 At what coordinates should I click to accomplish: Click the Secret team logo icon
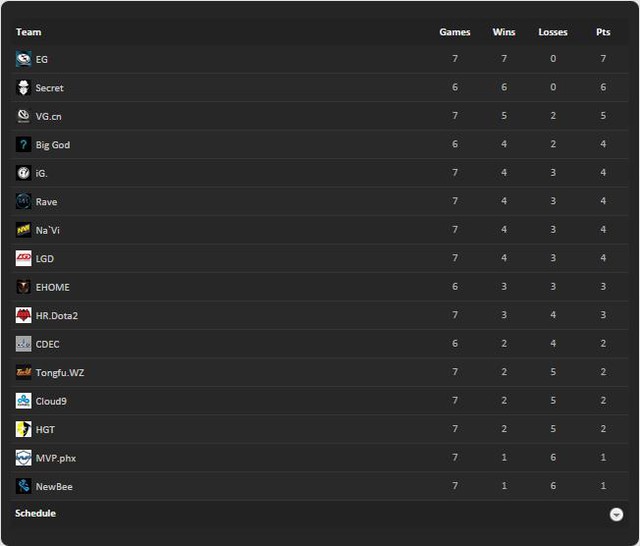23,88
